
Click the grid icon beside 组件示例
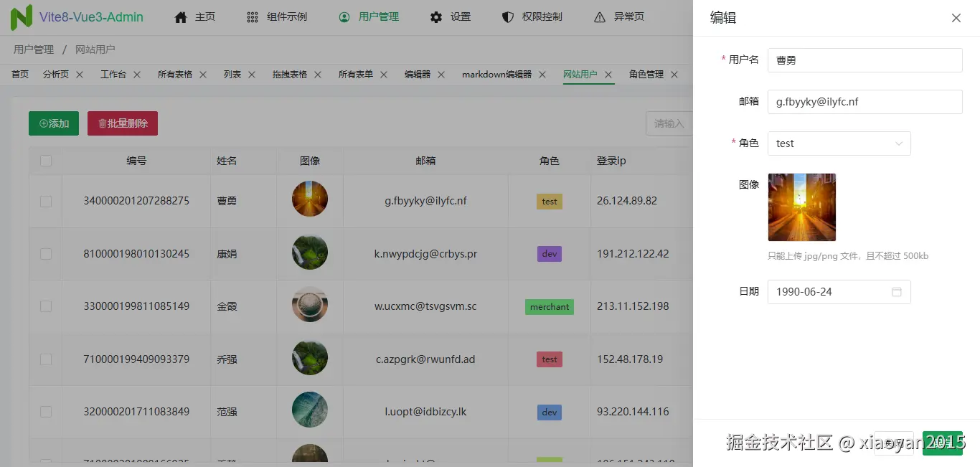253,17
